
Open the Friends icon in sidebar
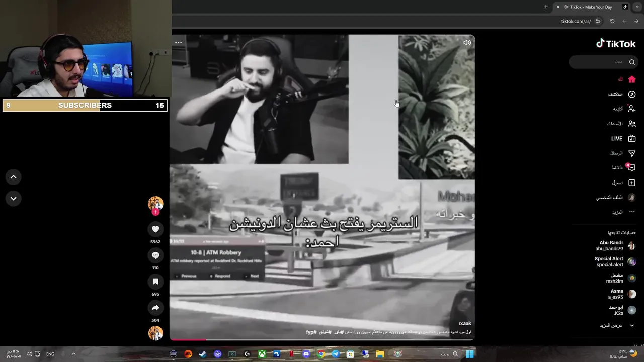[x=632, y=124]
